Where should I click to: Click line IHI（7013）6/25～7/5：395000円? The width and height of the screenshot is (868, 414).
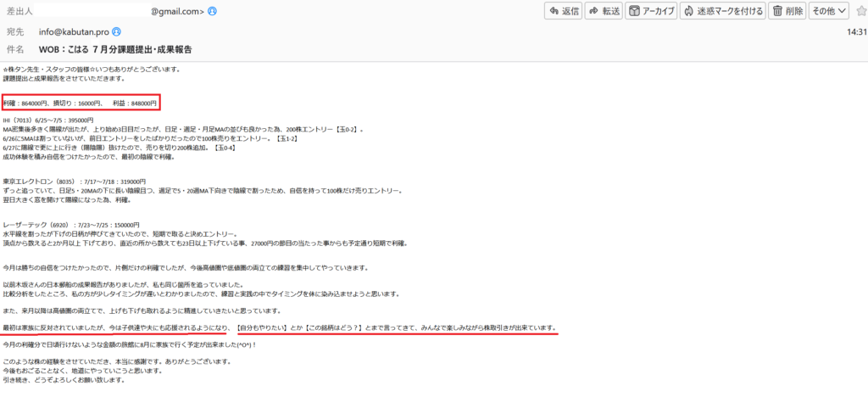tap(48, 120)
